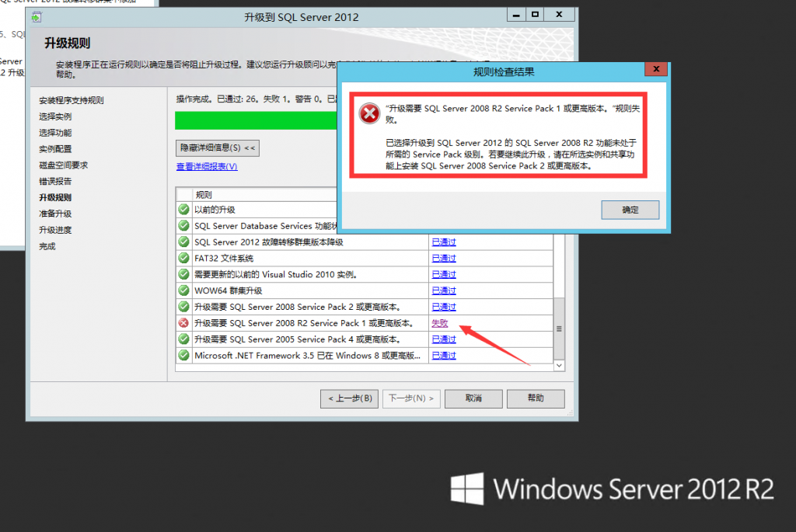This screenshot has height=532, width=796.
Task: Open help via the 帮助 button
Action: point(535,398)
